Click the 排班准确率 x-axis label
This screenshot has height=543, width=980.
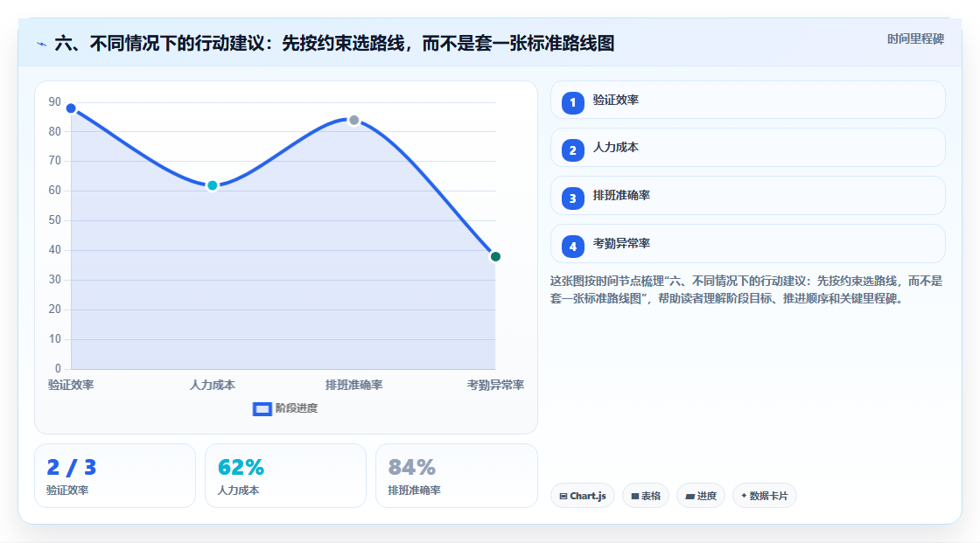point(353,385)
